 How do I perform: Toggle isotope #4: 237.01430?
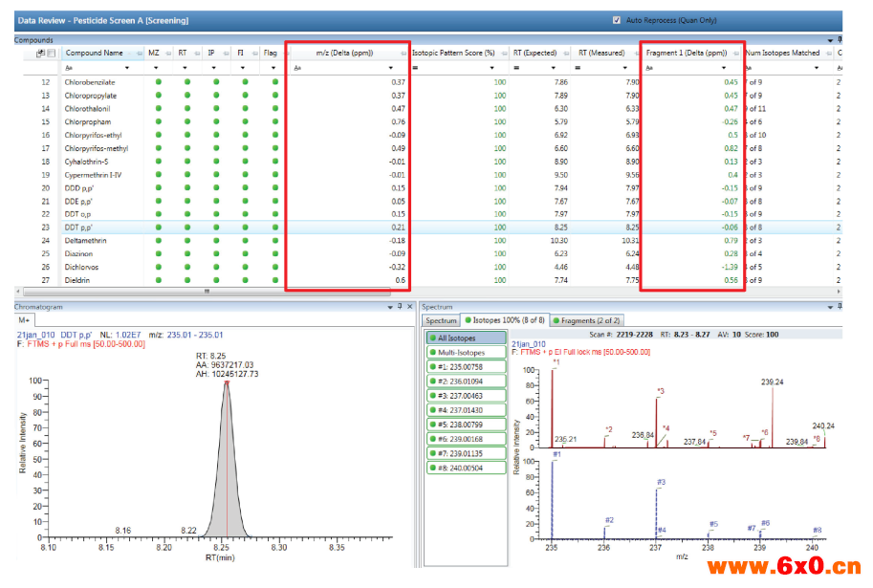467,410
